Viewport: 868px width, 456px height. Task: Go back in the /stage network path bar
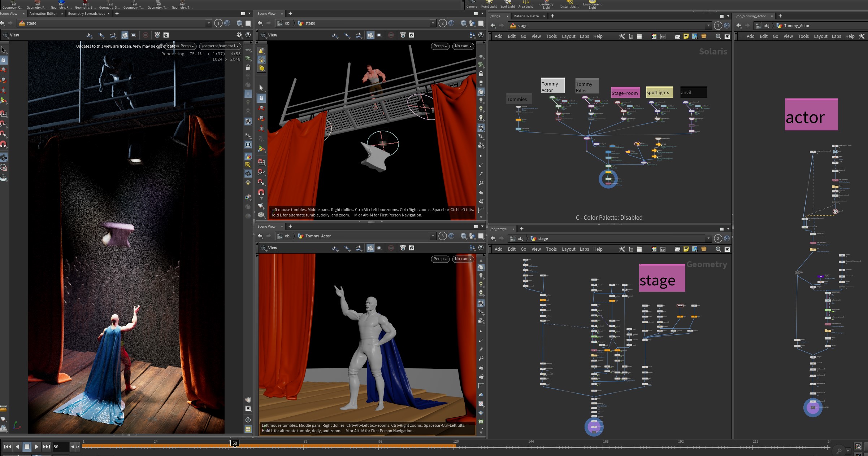coord(493,26)
